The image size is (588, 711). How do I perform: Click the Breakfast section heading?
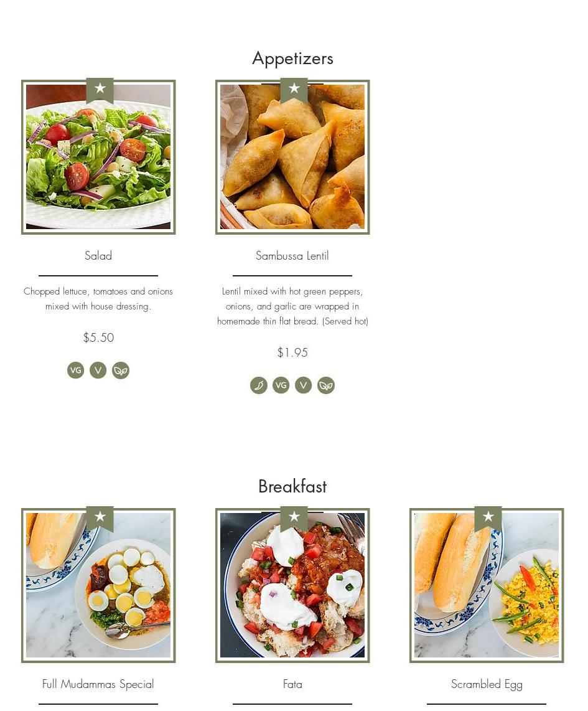click(x=292, y=486)
